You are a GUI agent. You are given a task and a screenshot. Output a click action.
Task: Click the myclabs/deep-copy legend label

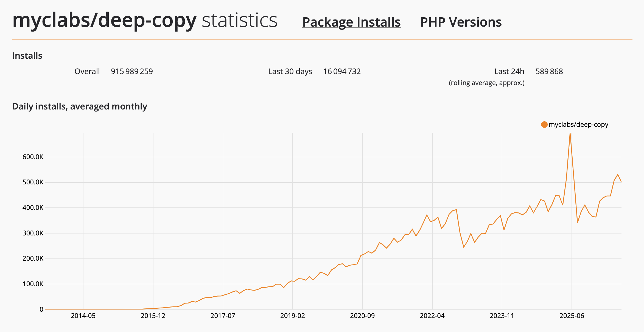[578, 125]
